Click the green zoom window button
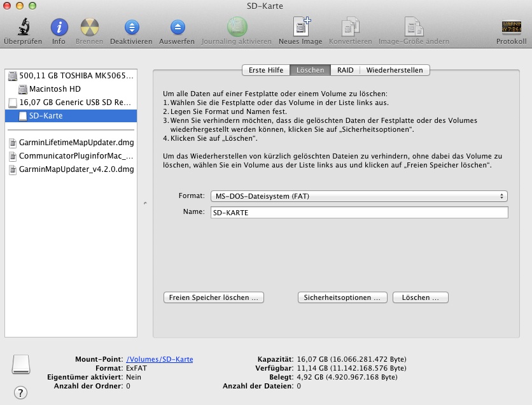Screen dimensions: 532x405 point(32,6)
